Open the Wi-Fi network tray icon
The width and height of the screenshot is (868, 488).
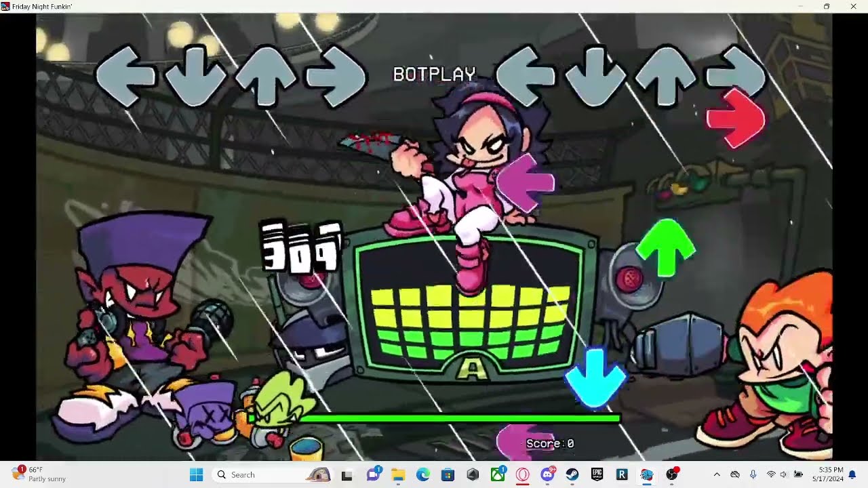click(x=771, y=474)
